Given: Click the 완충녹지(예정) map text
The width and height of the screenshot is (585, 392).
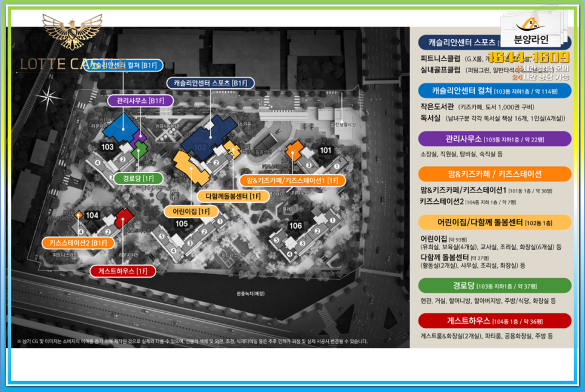Looking at the screenshot, I should (251, 293).
